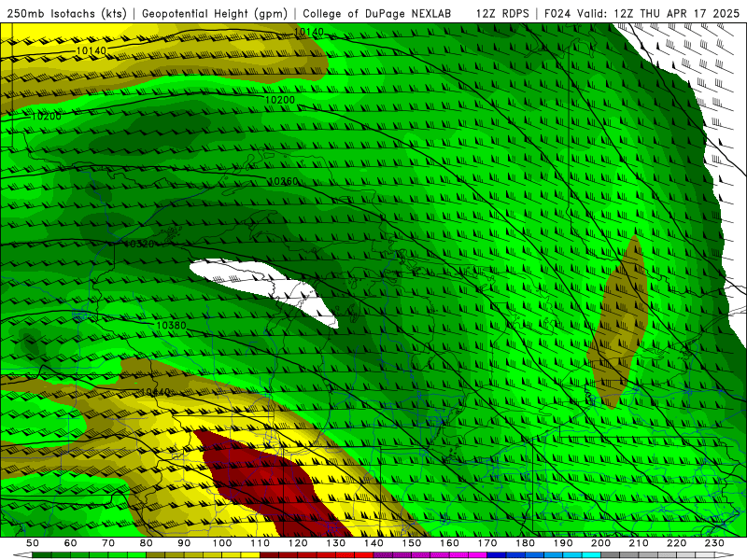Screen dimensions: 747x560
Task: Click the '12Z RDPS' model run label
Action: click(x=502, y=14)
